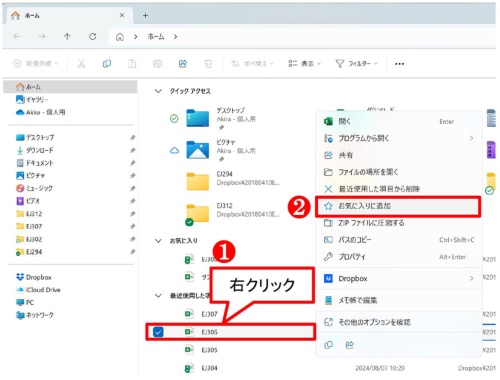Click the home icon in address bar

[120, 37]
